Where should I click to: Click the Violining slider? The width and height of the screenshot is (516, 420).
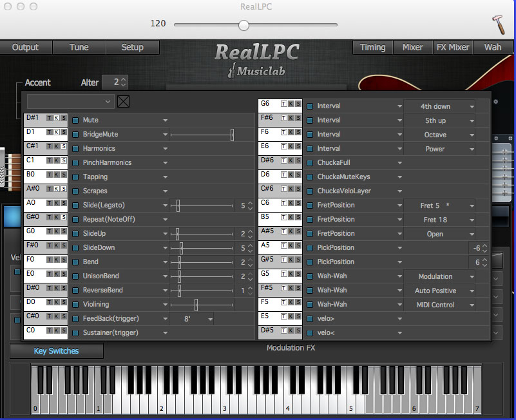pos(202,305)
